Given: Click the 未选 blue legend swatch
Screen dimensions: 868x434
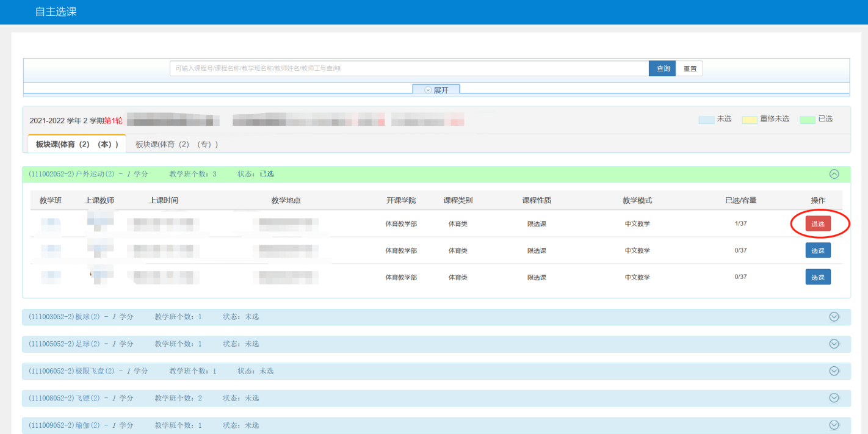Looking at the screenshot, I should pyautogui.click(x=706, y=120).
